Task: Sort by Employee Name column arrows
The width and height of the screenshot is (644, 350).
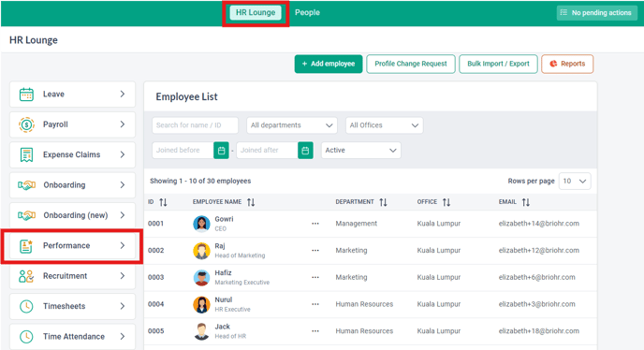Action: tap(251, 202)
